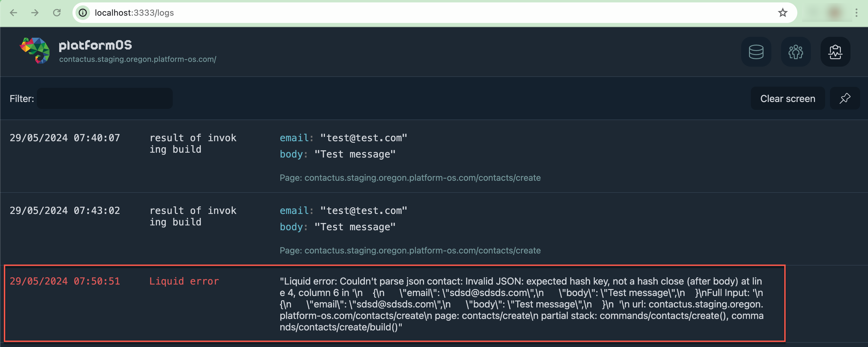
Task: Click inside the Filter input field
Action: 105,98
